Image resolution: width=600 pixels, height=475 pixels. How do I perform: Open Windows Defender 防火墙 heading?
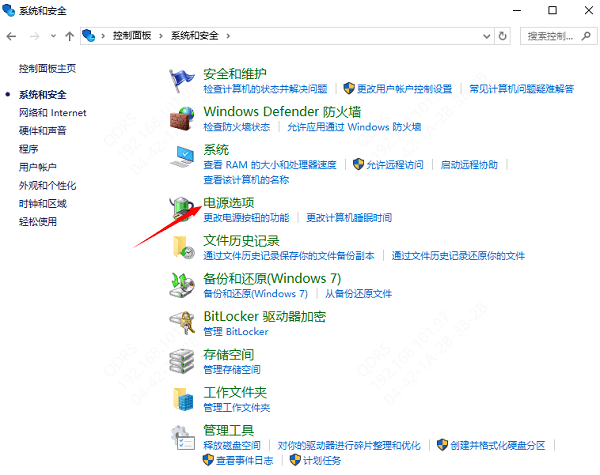point(282,111)
